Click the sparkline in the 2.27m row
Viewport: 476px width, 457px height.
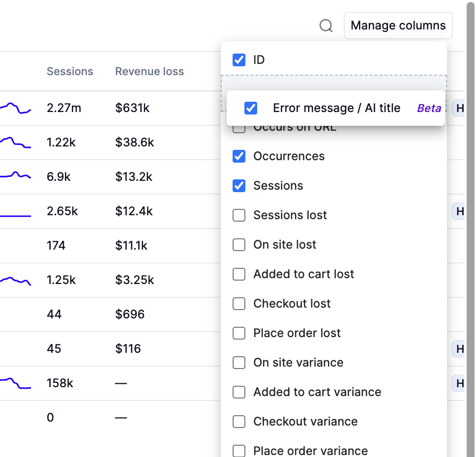click(15, 108)
